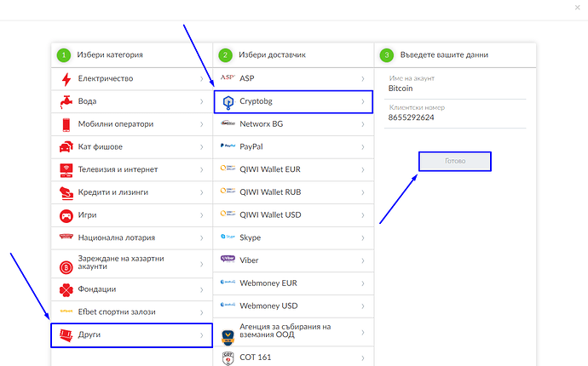Click the Избери доставчик step heading
Screen dimensions: 588x366
click(272, 54)
